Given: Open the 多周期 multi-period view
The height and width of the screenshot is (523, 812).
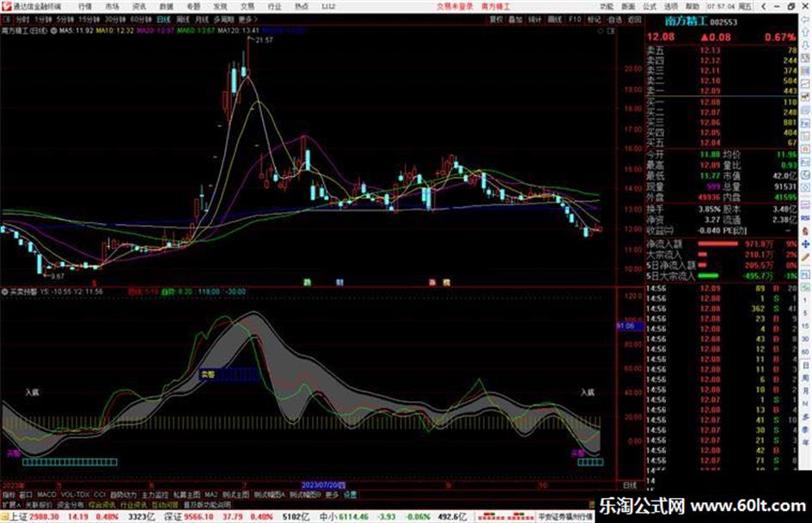Looking at the screenshot, I should coord(223,19).
